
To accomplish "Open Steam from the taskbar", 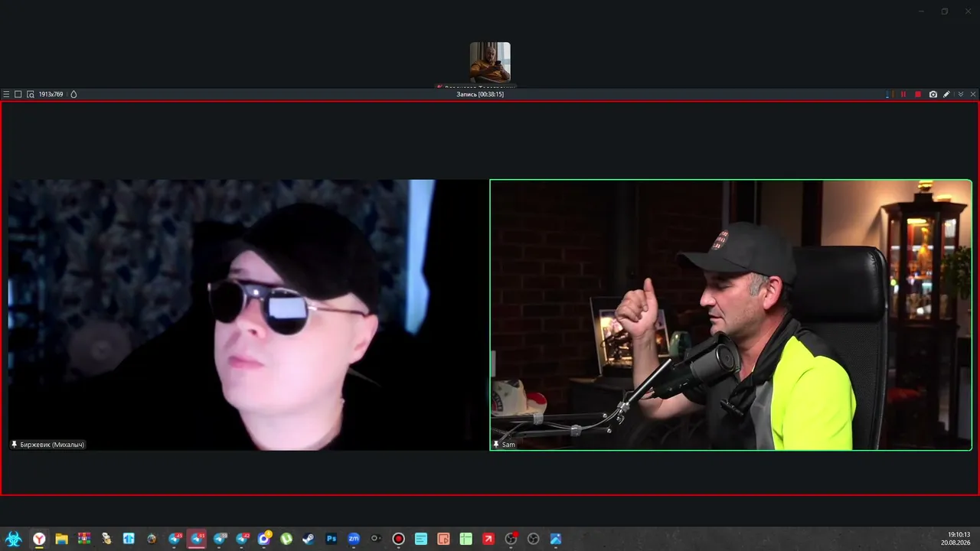I will [x=309, y=539].
